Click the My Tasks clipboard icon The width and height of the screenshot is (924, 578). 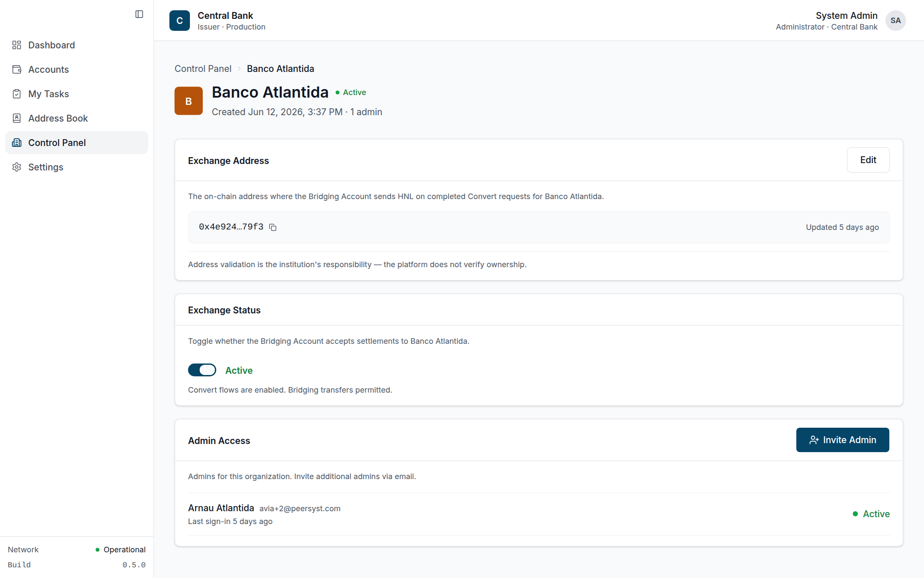point(17,94)
